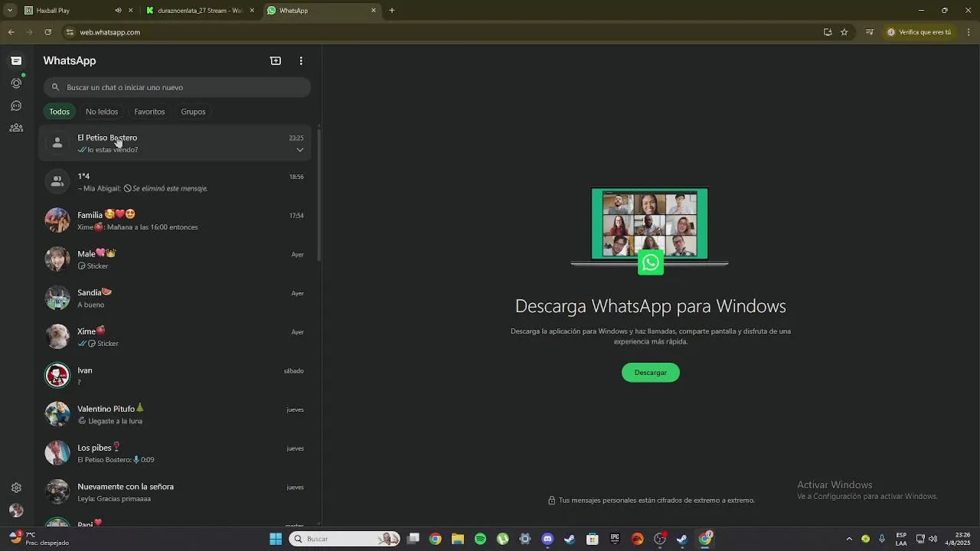Viewport: 980px width, 551px height.
Task: Open the Channels sidebar icon
Action: point(16,106)
